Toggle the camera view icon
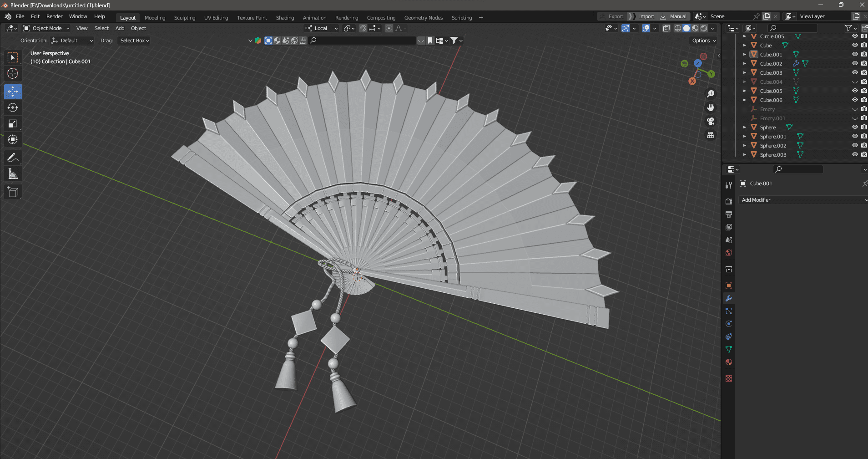The width and height of the screenshot is (868, 459). click(711, 121)
